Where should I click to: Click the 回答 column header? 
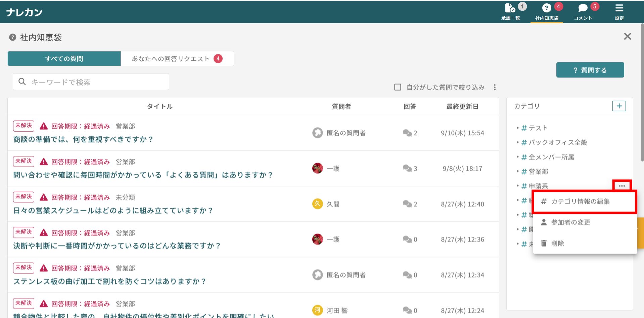pos(410,106)
